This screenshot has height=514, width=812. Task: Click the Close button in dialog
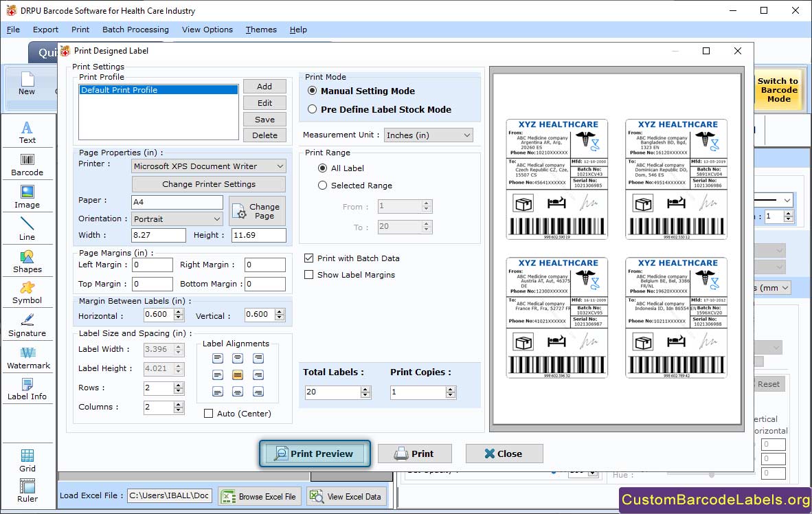tap(504, 454)
